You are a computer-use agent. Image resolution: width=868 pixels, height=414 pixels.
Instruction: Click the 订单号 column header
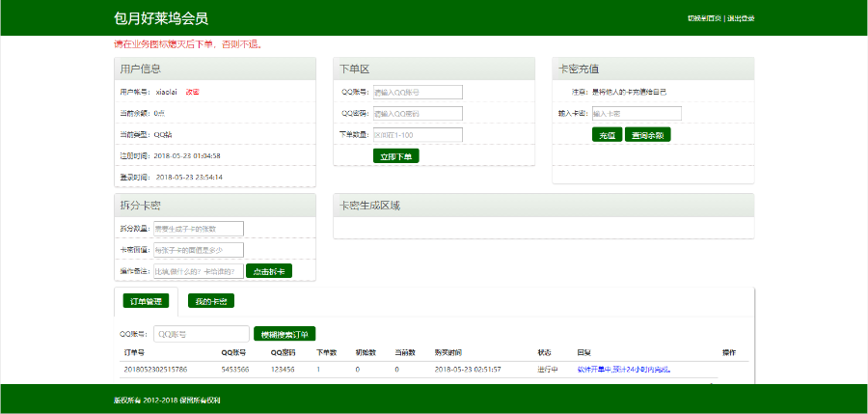[134, 352]
